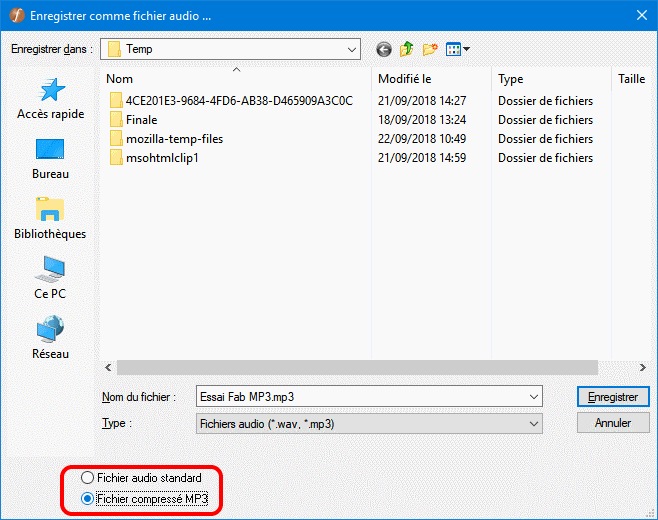Choose Fichier compressé MP3 option
The width and height of the screenshot is (658, 520).
coord(87,498)
